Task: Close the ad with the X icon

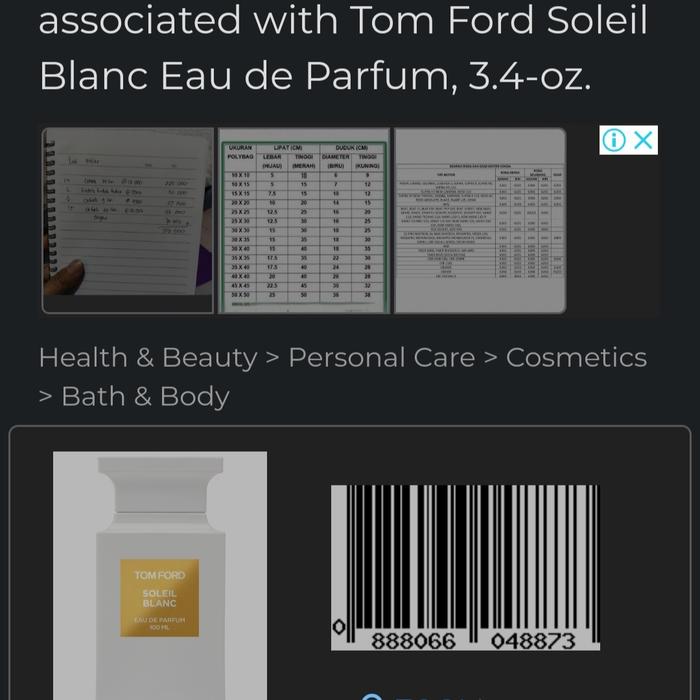Action: tap(643, 141)
